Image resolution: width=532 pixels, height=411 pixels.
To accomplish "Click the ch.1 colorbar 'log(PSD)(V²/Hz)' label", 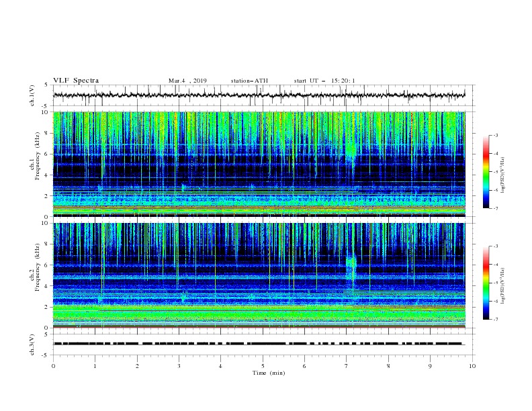I will pos(502,175).
